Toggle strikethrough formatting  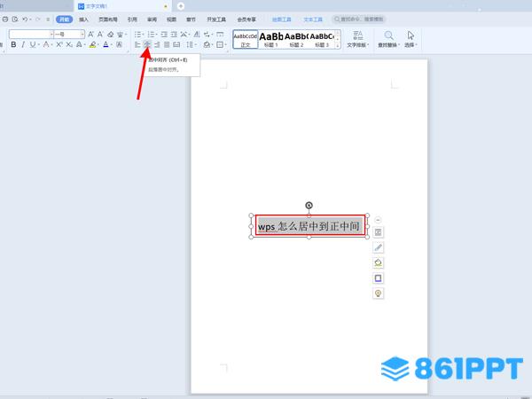[x=46, y=44]
